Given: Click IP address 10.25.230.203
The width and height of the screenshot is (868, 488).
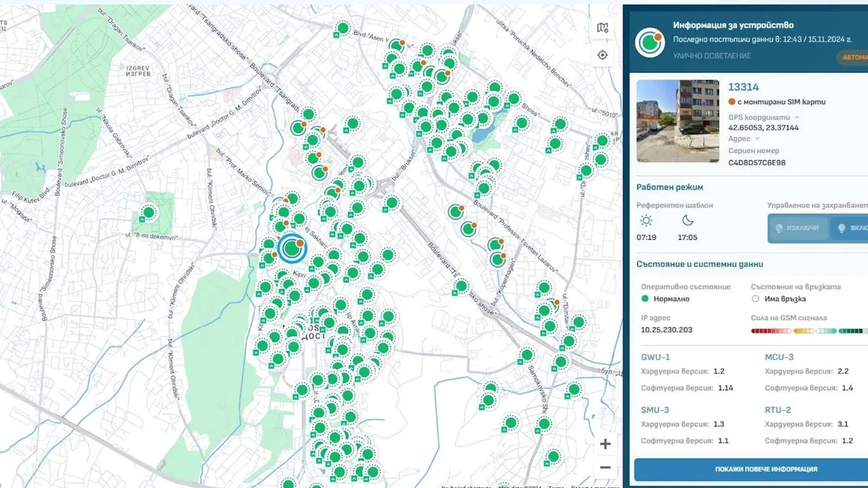Looking at the screenshot, I should pyautogui.click(x=666, y=330).
